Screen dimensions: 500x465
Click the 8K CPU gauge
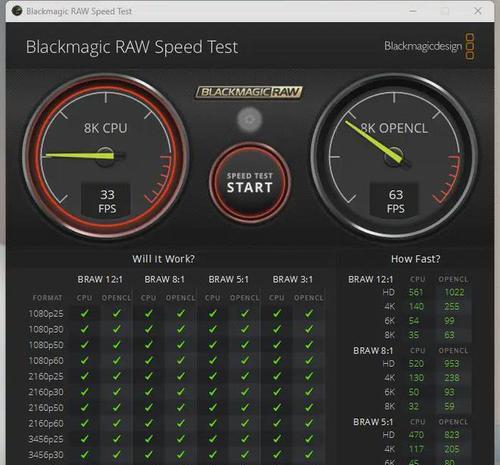pyautogui.click(x=106, y=156)
